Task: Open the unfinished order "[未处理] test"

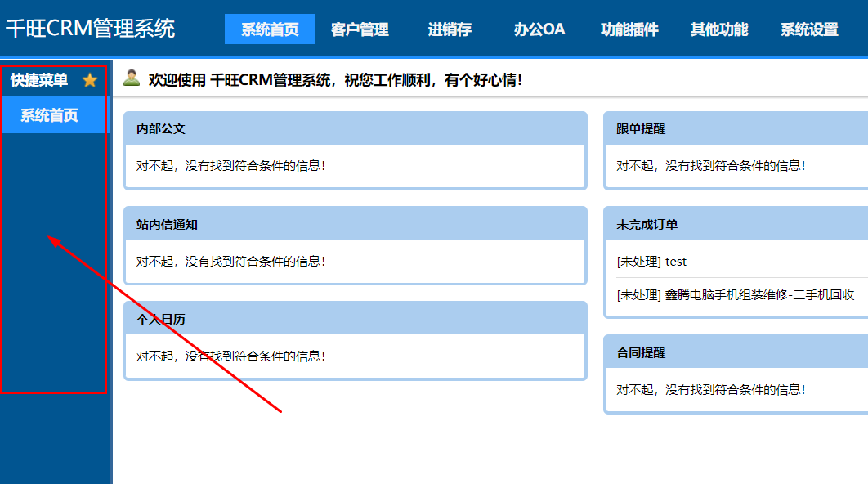Action: click(651, 262)
